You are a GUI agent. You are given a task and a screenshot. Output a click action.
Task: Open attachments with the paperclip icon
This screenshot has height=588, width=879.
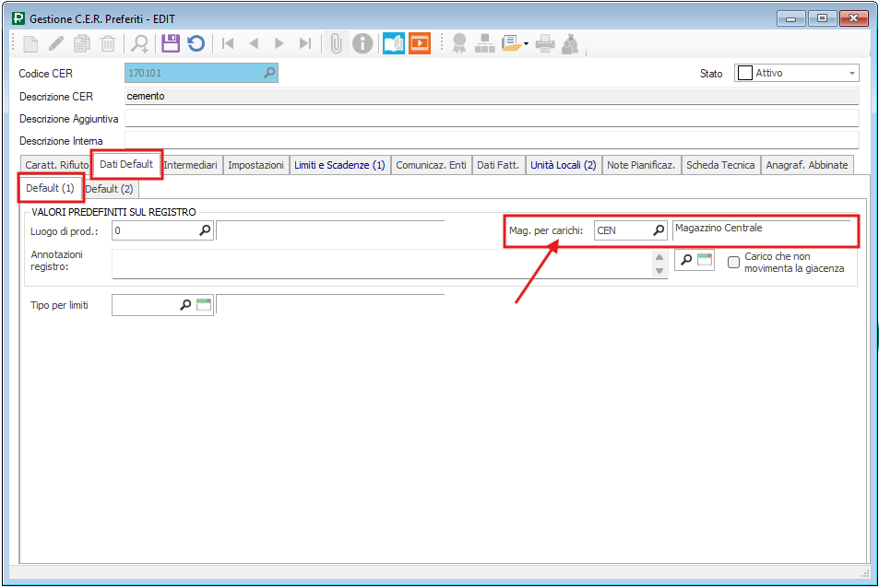click(x=337, y=43)
